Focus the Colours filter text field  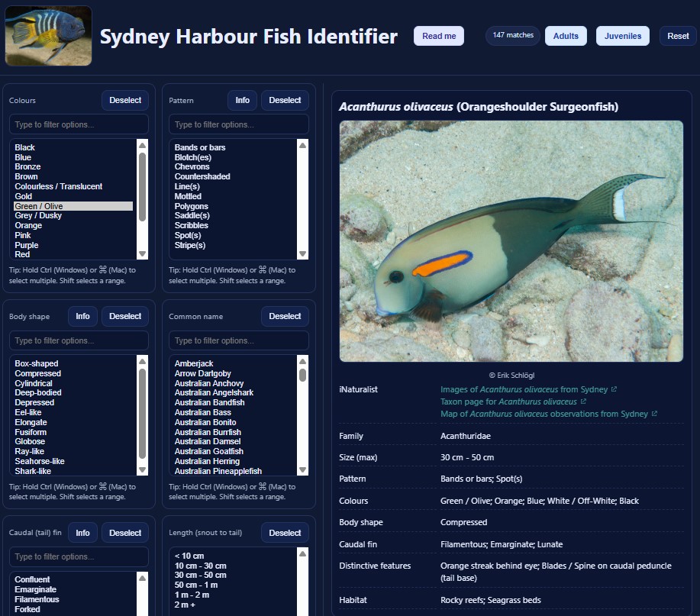coord(79,124)
